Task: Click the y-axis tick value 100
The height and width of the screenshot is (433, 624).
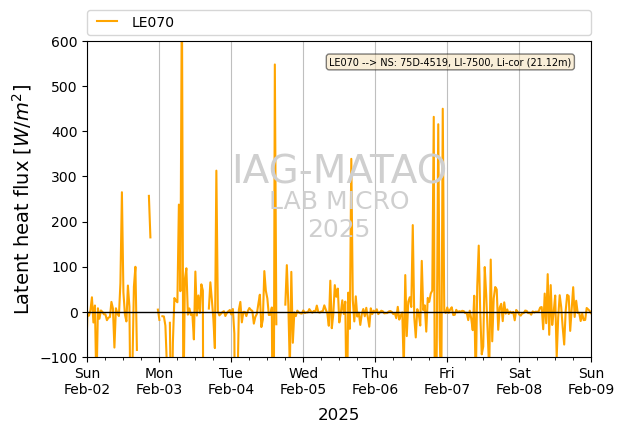Action: (x=64, y=267)
